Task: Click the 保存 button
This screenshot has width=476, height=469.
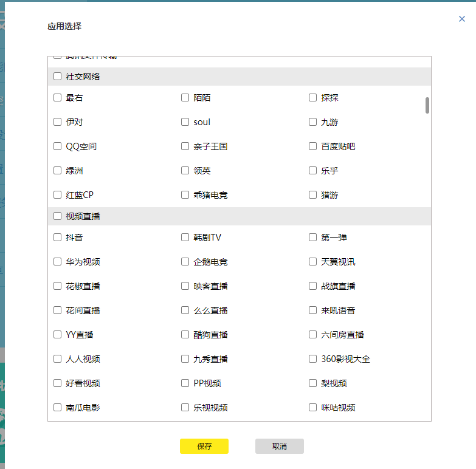Action: (x=204, y=446)
